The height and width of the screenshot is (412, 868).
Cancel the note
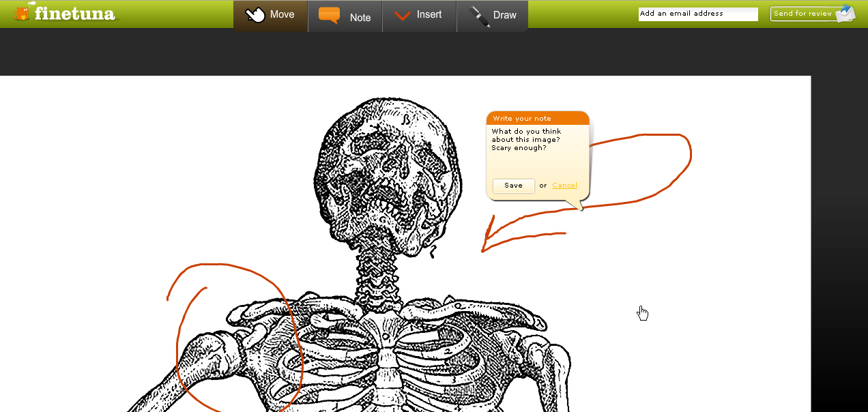point(564,186)
